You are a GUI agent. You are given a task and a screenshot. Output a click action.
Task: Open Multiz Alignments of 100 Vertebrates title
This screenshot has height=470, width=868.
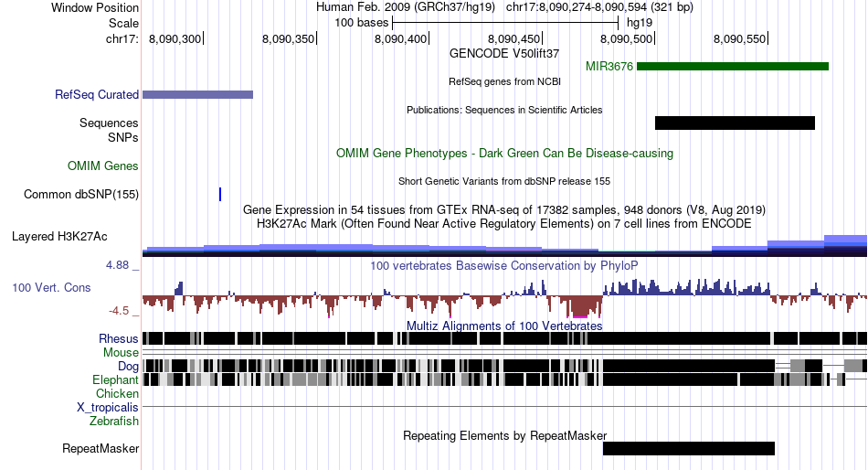[x=504, y=326]
